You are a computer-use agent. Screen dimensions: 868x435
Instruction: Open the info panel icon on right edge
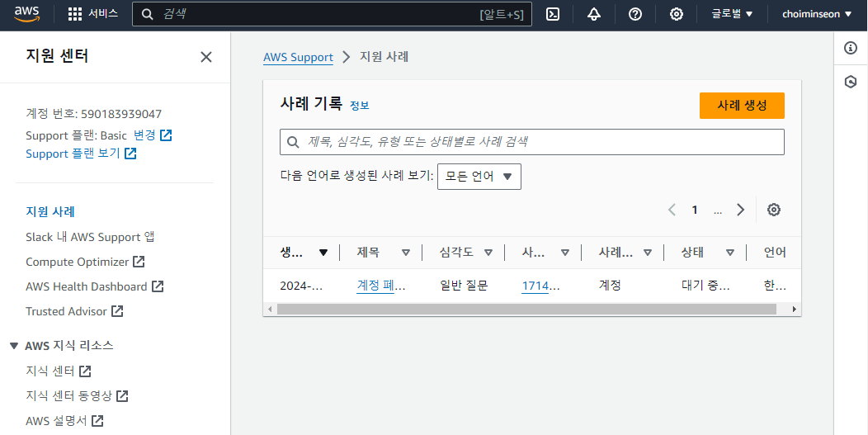coord(851,48)
